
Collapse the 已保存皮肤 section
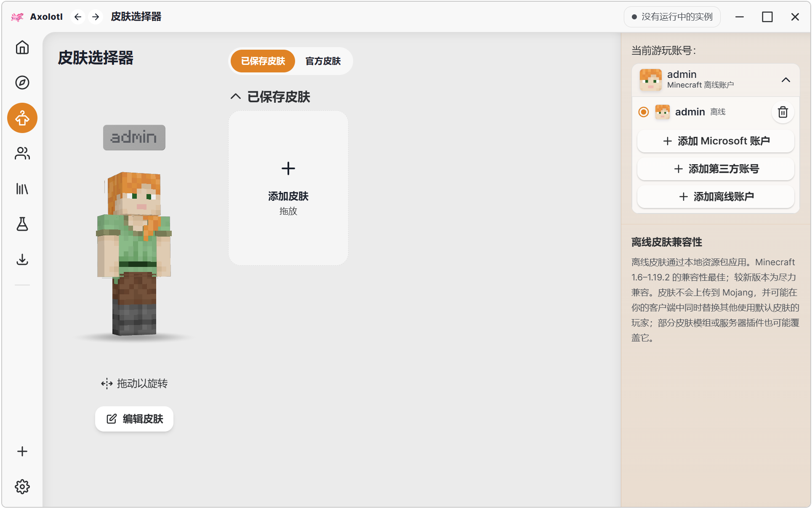[236, 97]
